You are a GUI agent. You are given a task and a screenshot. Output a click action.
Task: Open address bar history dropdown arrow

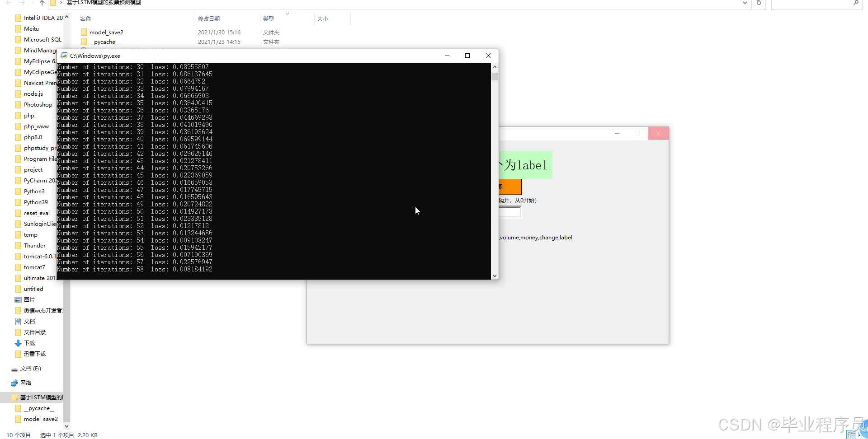click(x=745, y=3)
